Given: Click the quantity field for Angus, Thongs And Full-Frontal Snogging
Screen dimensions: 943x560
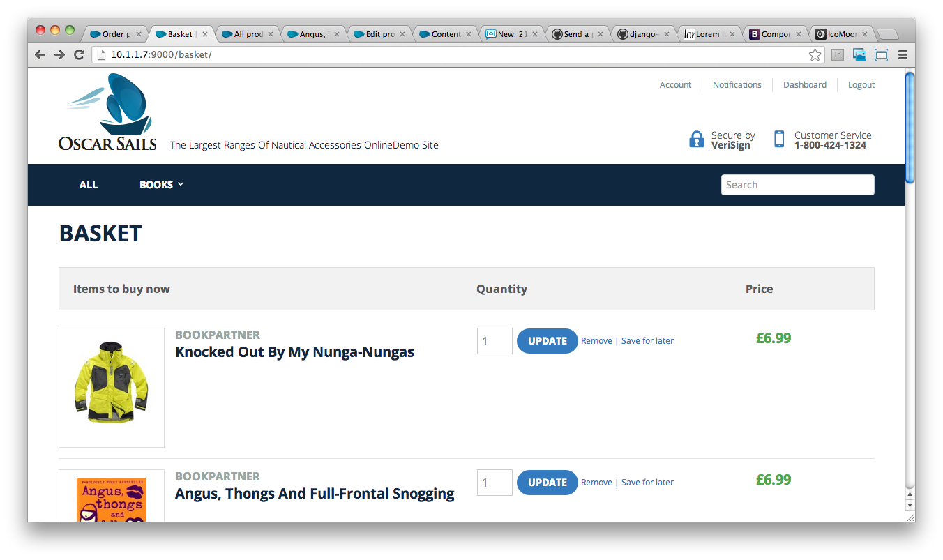Looking at the screenshot, I should (495, 483).
